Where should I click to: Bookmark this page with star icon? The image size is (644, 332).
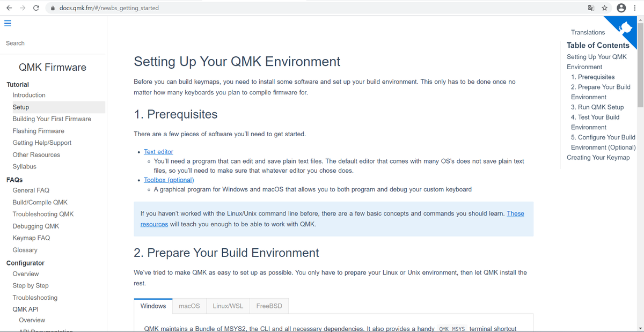coord(605,8)
